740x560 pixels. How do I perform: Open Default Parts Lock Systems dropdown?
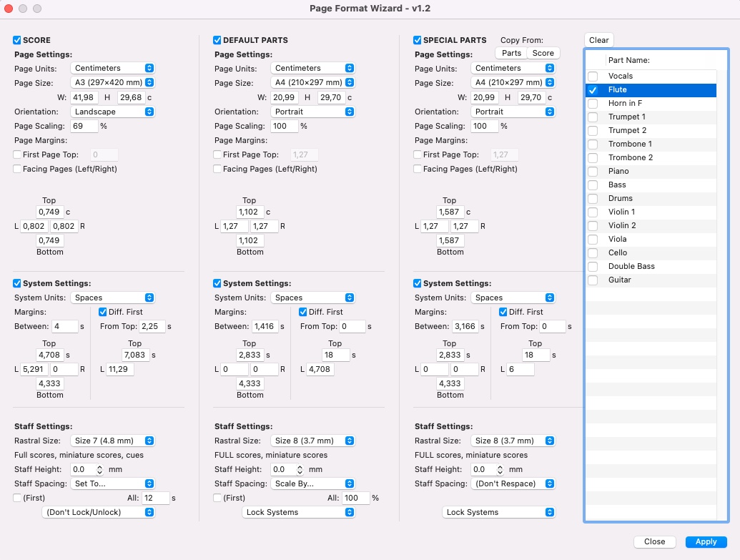pyautogui.click(x=299, y=512)
